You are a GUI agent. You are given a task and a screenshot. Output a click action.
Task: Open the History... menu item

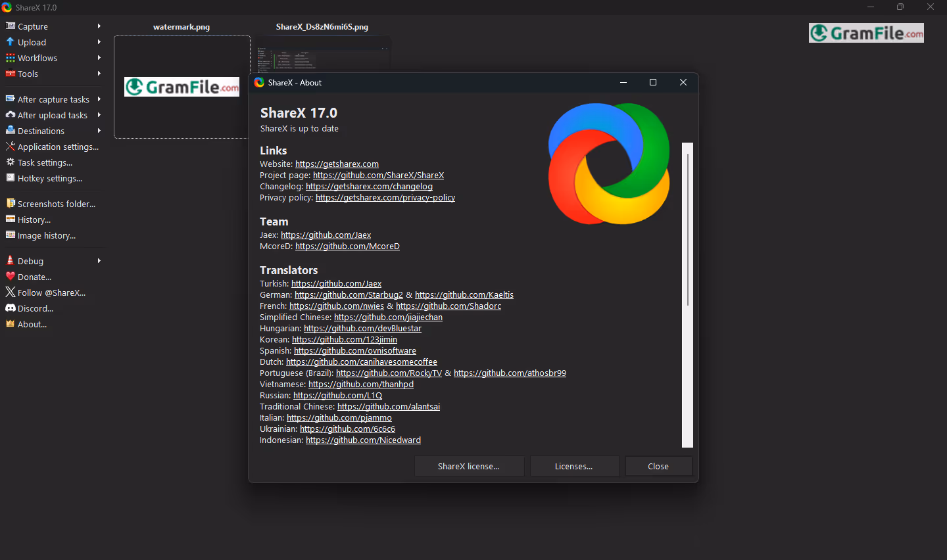[x=53, y=220]
